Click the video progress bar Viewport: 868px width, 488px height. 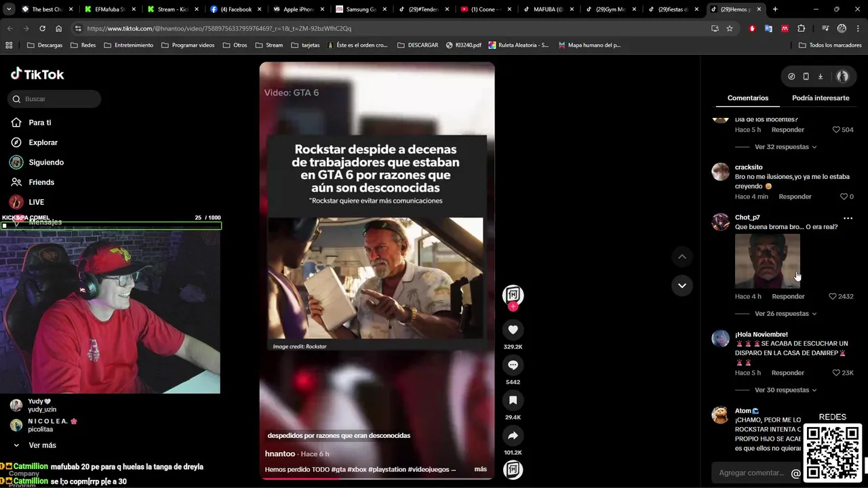[377, 479]
